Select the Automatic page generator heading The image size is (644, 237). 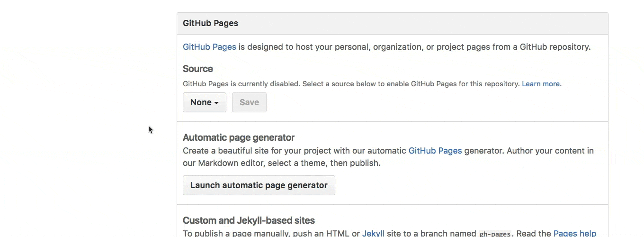[238, 137]
